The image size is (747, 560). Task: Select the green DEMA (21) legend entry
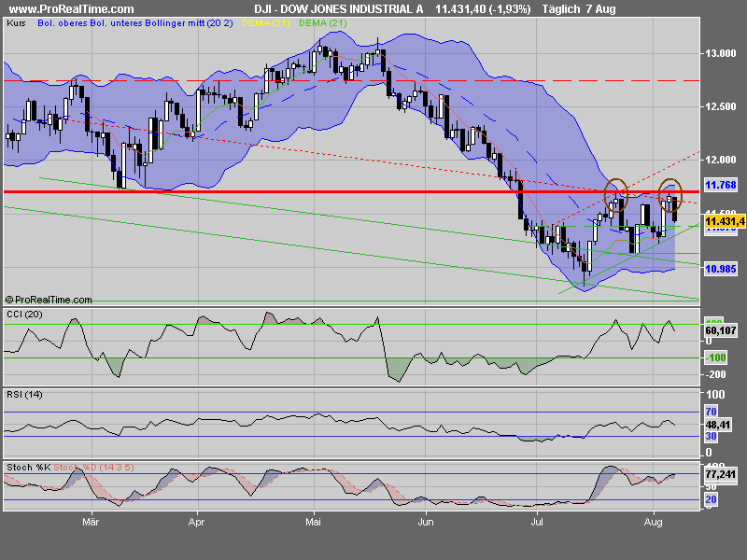(323, 22)
